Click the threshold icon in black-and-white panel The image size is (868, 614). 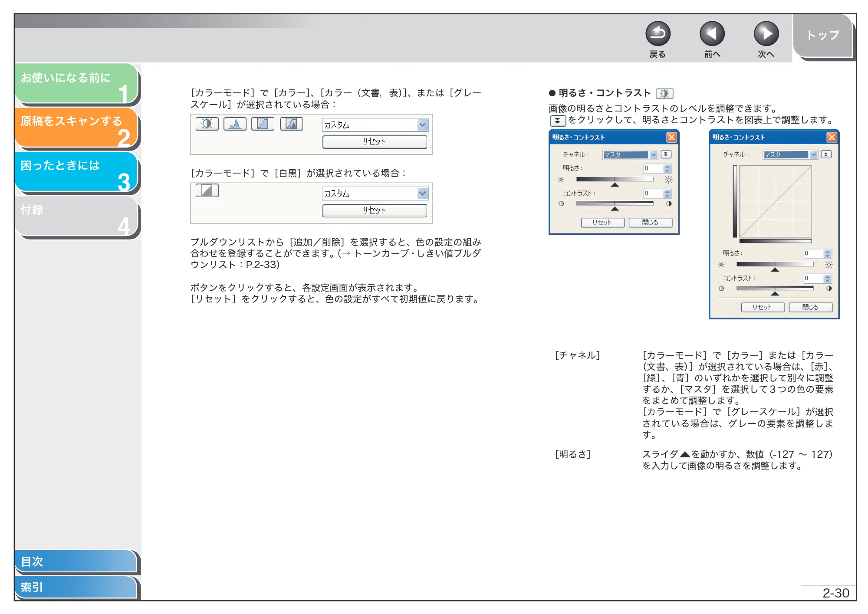[207, 190]
